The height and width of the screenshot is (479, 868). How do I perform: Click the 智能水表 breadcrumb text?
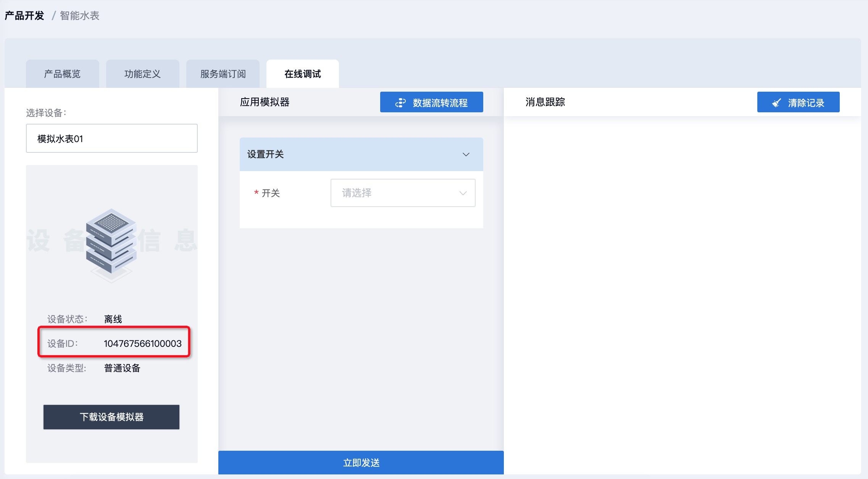click(80, 16)
